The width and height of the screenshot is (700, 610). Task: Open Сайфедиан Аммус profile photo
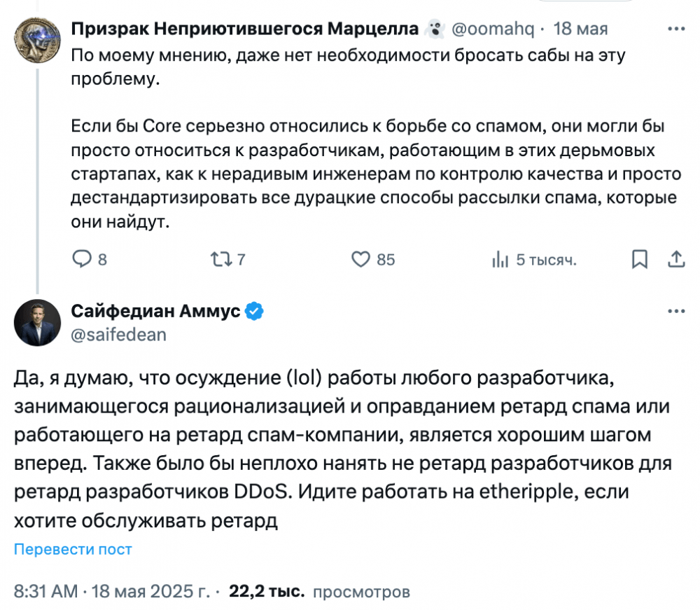(37, 322)
